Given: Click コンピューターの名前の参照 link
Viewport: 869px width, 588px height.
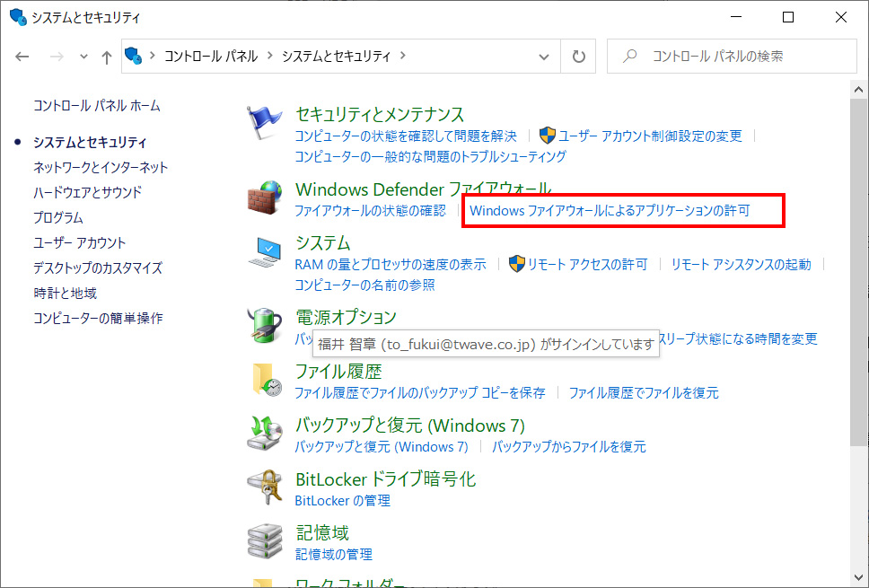Looking at the screenshot, I should (x=364, y=285).
